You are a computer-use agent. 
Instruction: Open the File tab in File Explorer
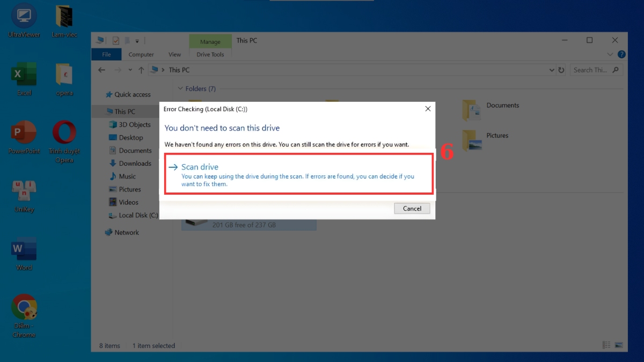click(x=106, y=54)
